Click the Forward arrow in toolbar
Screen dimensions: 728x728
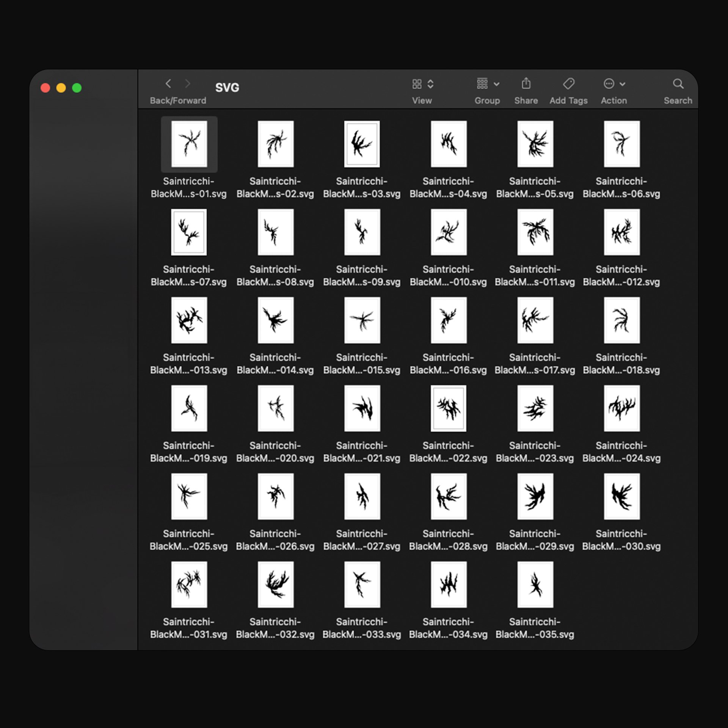coord(187,83)
